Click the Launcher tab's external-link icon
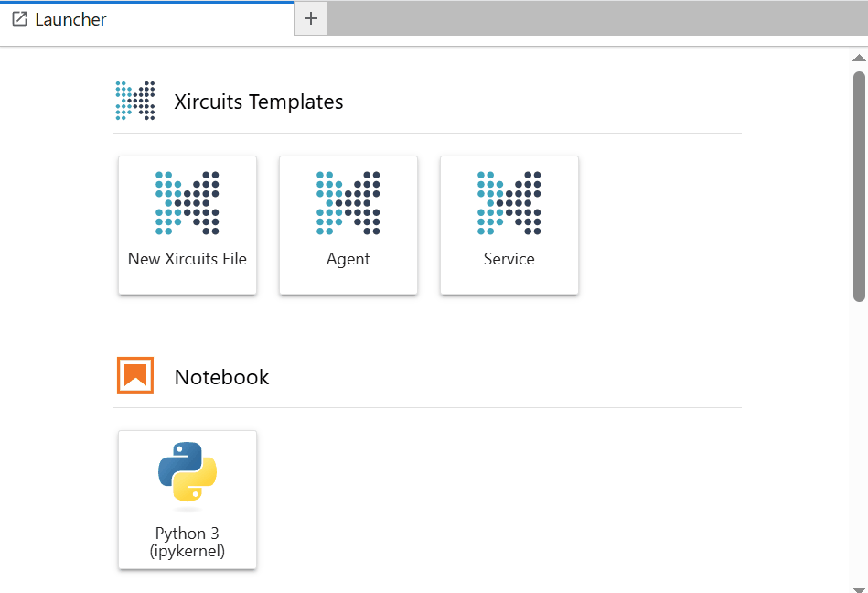The width and height of the screenshot is (868, 593). (x=20, y=19)
